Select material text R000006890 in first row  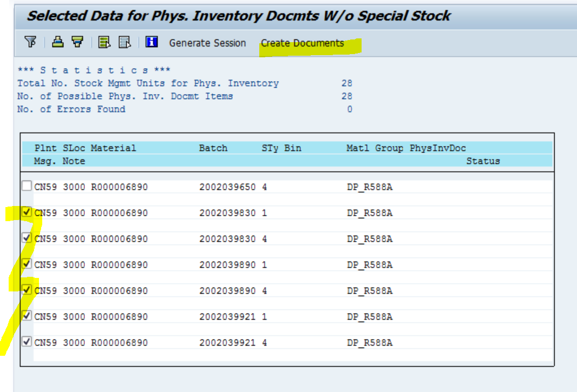(x=120, y=187)
